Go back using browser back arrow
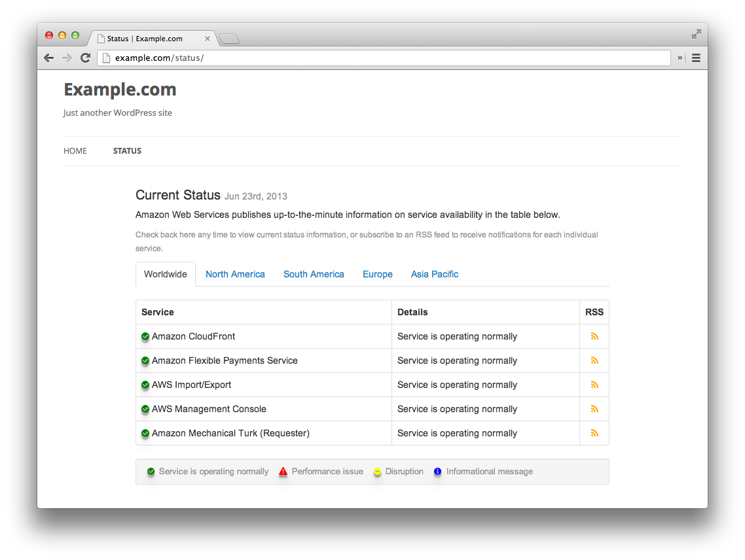Viewport: 745px width, 560px height. (x=48, y=58)
